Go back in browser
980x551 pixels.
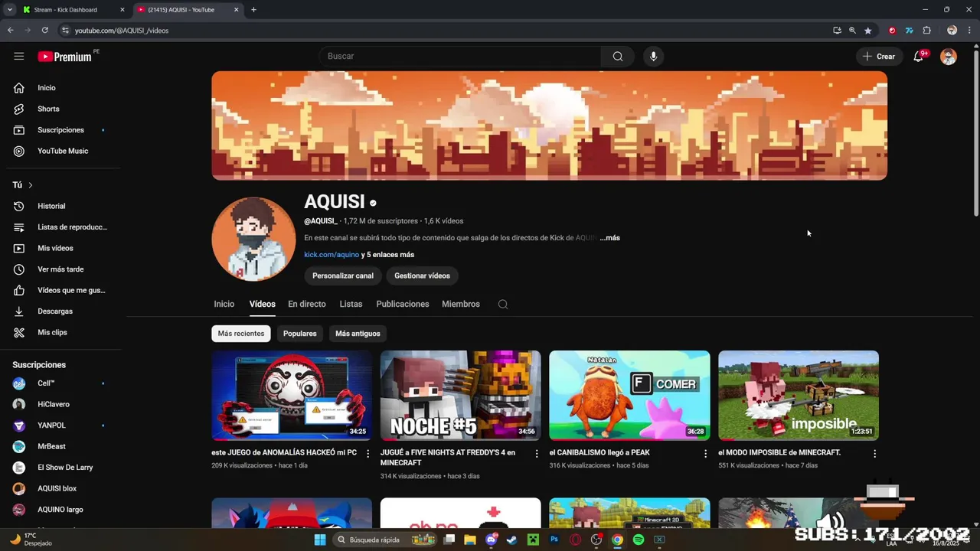tap(11, 31)
